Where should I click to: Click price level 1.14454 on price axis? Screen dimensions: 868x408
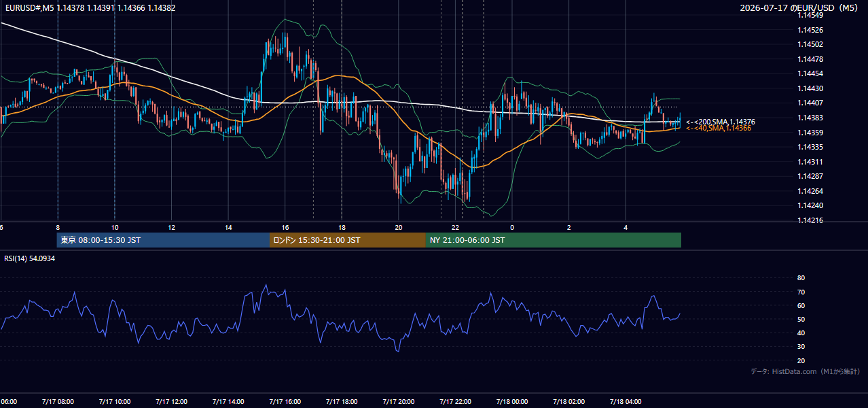pos(810,73)
